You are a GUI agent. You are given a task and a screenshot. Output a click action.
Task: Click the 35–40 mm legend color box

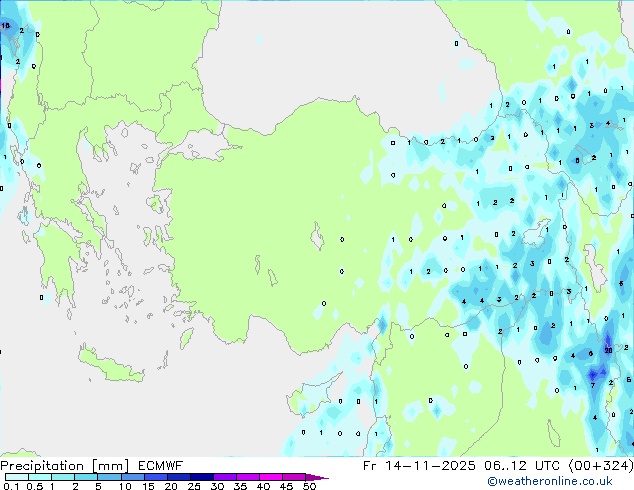pyautogui.click(x=247, y=477)
